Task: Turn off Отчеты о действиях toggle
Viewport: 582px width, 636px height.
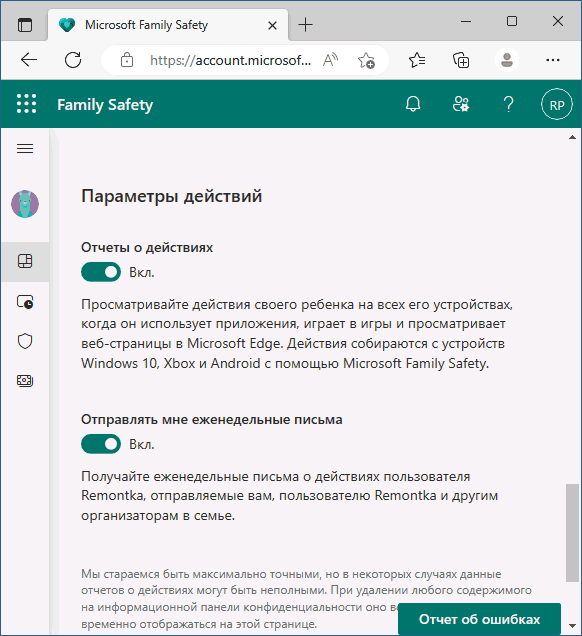Action: [101, 272]
